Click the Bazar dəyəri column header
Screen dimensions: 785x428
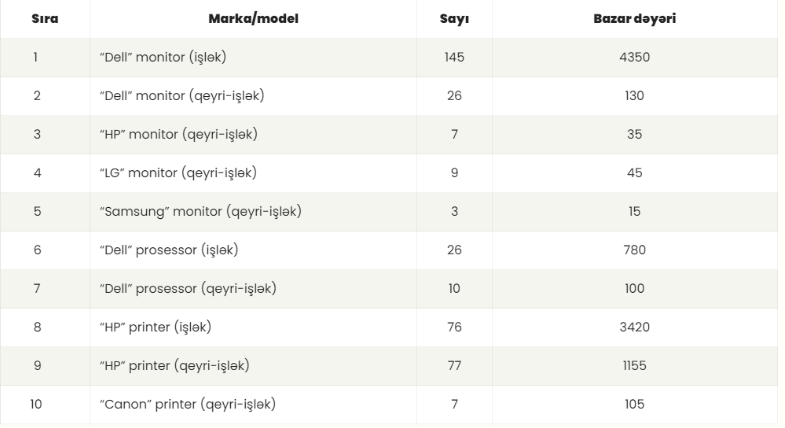[x=634, y=19]
